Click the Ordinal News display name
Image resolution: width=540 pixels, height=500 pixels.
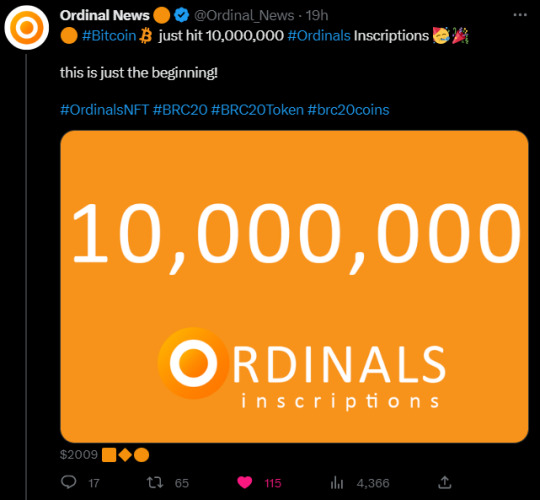[105, 15]
